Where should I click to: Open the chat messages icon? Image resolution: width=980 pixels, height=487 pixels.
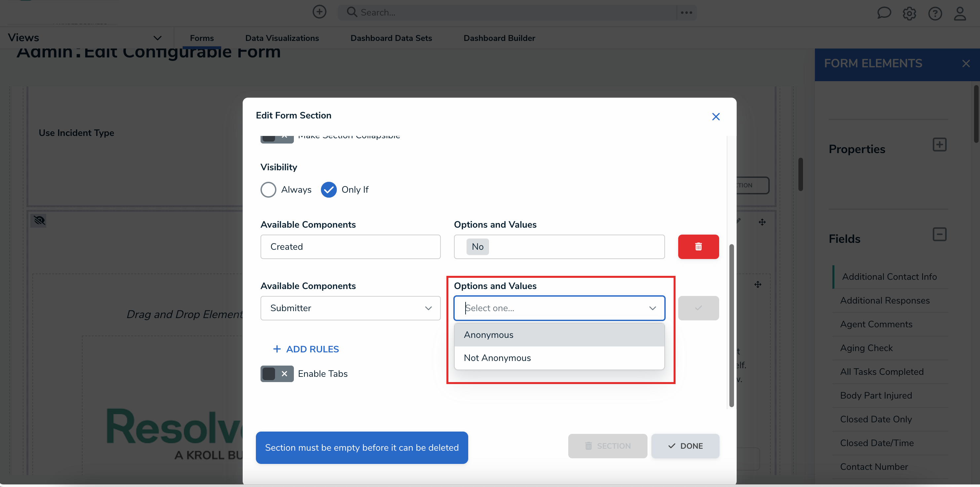pyautogui.click(x=884, y=13)
